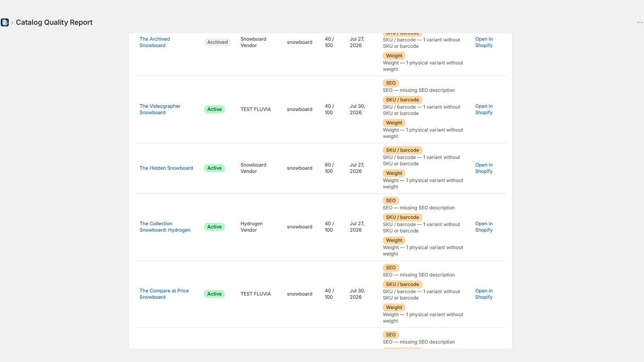644x362 pixels.
Task: Click SKU / barcode tag in Compare at Price row
Action: (402, 284)
